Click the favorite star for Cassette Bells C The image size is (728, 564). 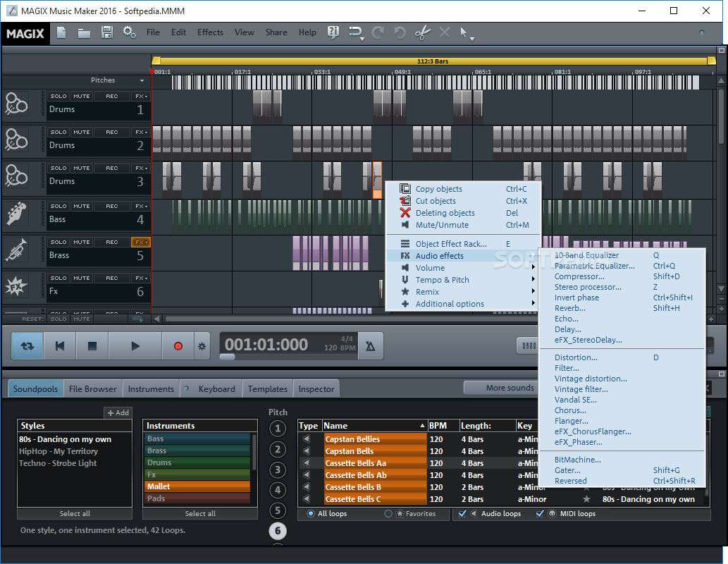[587, 499]
